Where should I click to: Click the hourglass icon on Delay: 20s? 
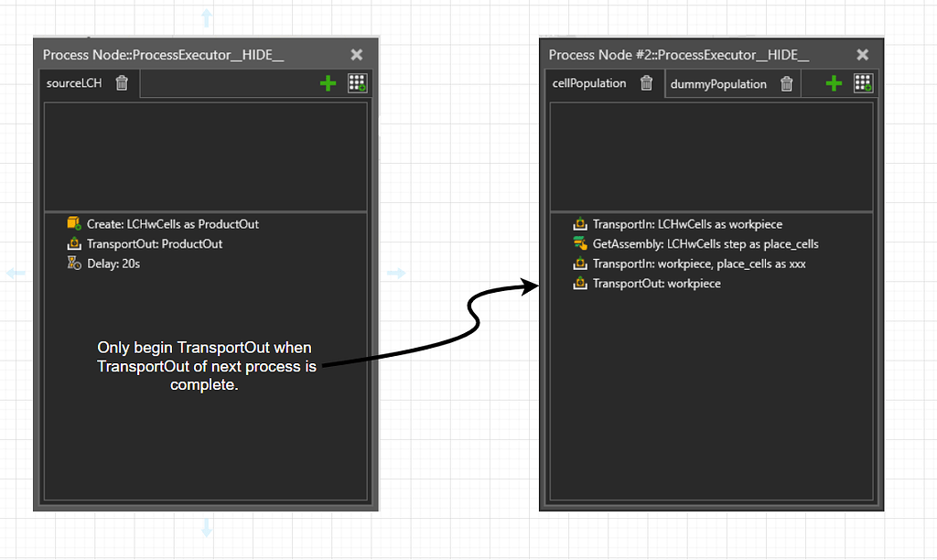click(x=74, y=264)
